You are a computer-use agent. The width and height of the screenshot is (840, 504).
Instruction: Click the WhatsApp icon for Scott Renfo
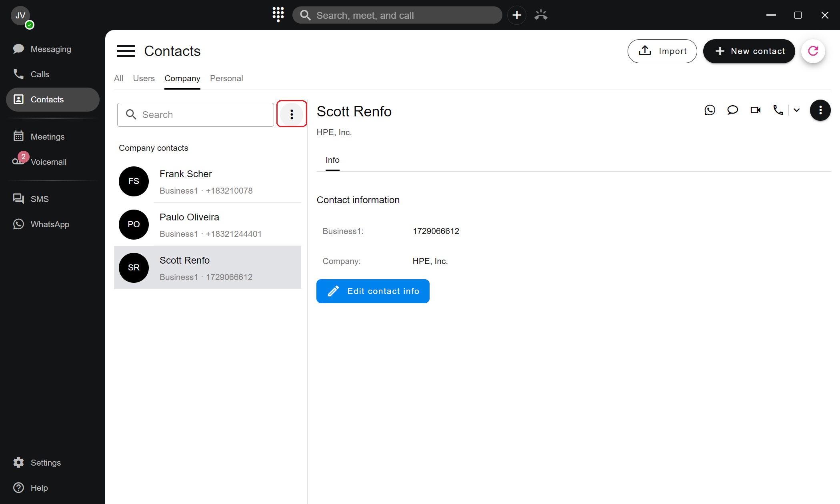click(710, 110)
